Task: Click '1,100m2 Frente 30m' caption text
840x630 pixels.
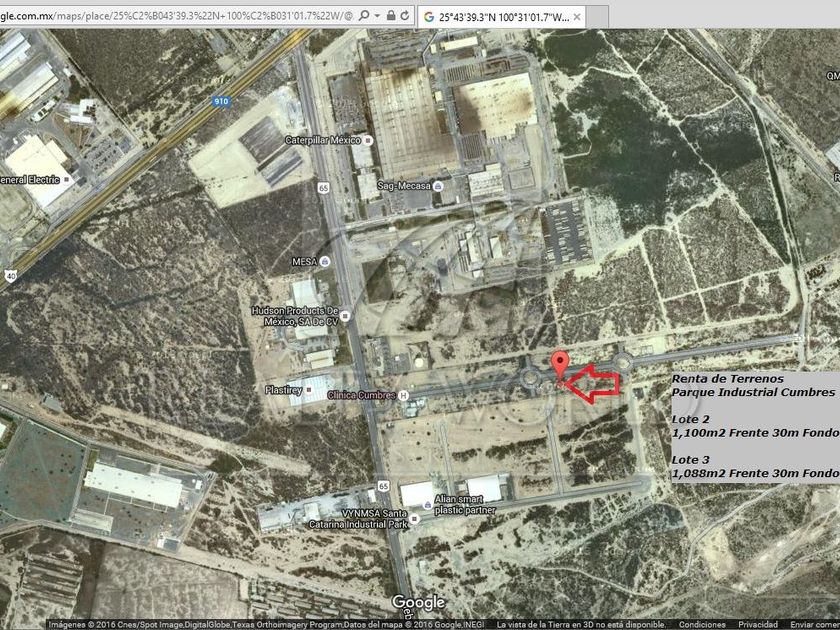Action: pyautogui.click(x=737, y=432)
